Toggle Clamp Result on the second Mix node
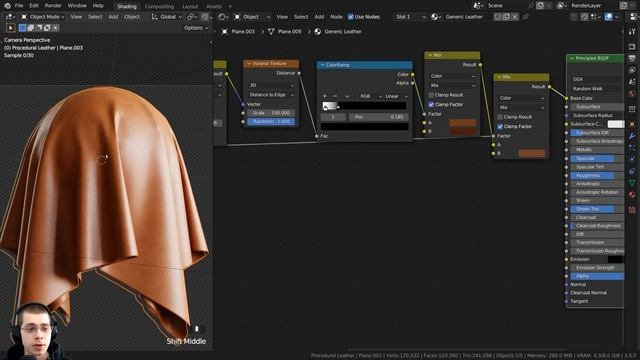The height and width of the screenshot is (360, 640). tap(500, 117)
